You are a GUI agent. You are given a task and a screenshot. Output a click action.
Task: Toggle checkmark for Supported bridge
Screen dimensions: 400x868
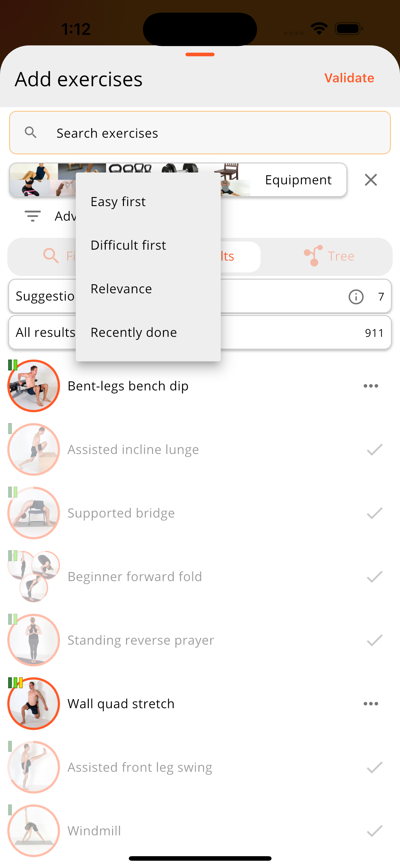click(374, 513)
